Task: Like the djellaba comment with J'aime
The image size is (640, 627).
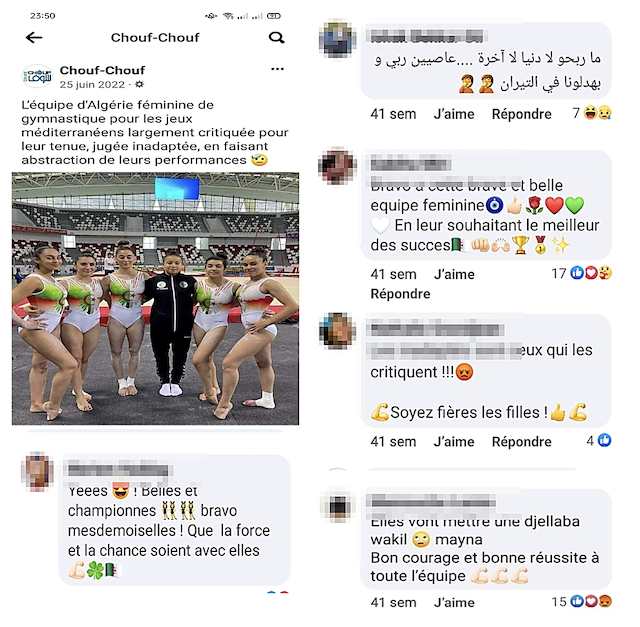Action: click(454, 603)
